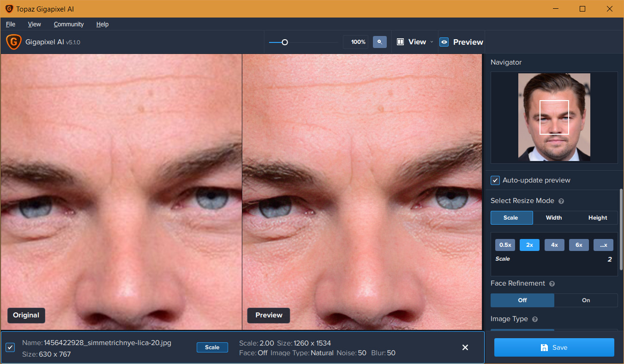Click the Face Refinement help icon

tap(552, 283)
